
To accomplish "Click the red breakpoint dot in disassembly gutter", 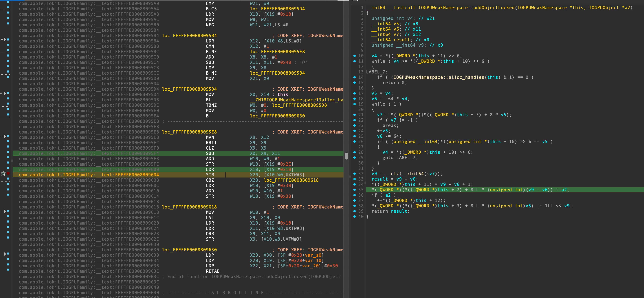I will click(x=8, y=173).
